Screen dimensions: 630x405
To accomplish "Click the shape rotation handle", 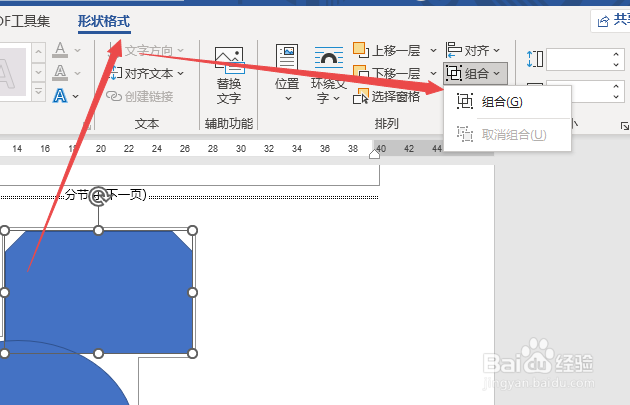I will [x=98, y=196].
